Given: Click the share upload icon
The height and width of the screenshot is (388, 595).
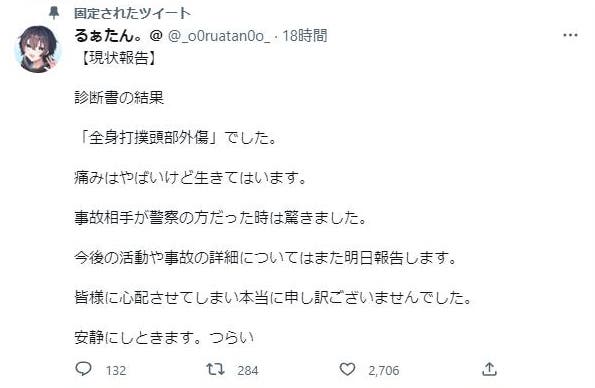Looking at the screenshot, I should (489, 369).
